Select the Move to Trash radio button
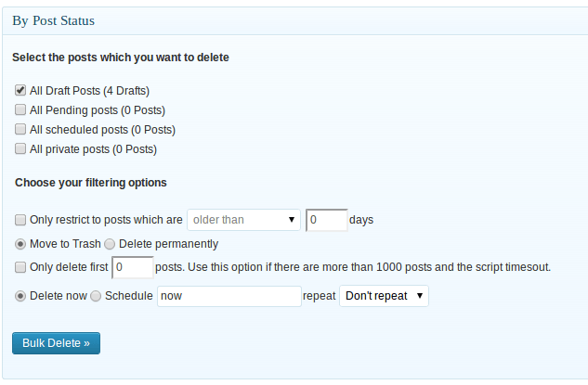Screen dimensions: 588x385 [20, 244]
